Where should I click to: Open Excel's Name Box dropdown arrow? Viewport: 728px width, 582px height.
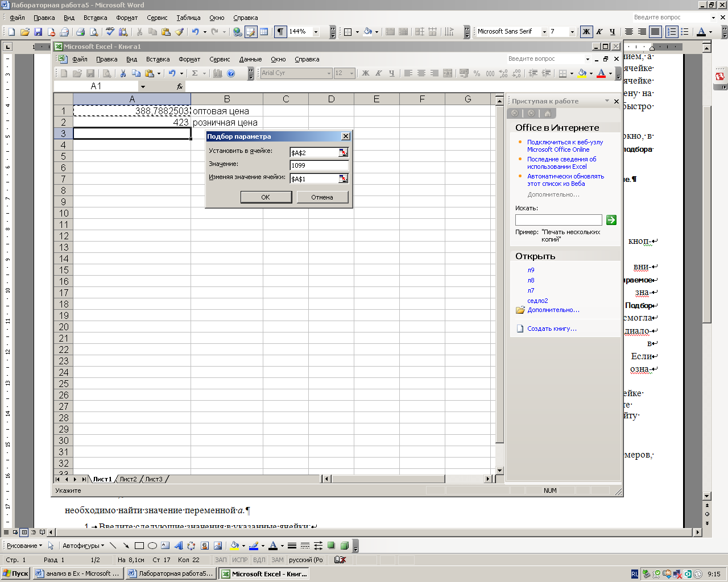coord(143,86)
